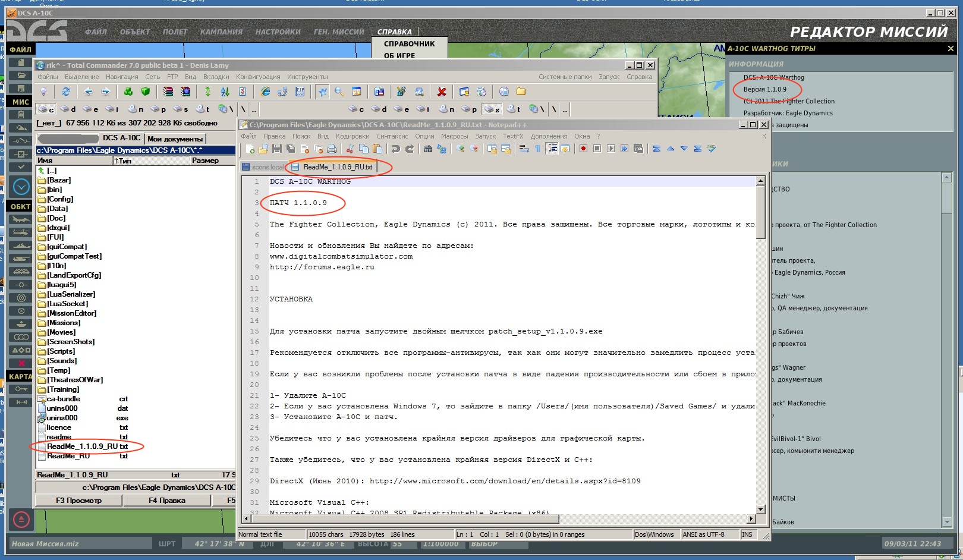The height and width of the screenshot is (560, 963).
Task: Click ruler measure icon in DCS КАРТА section
Action: 21,402
